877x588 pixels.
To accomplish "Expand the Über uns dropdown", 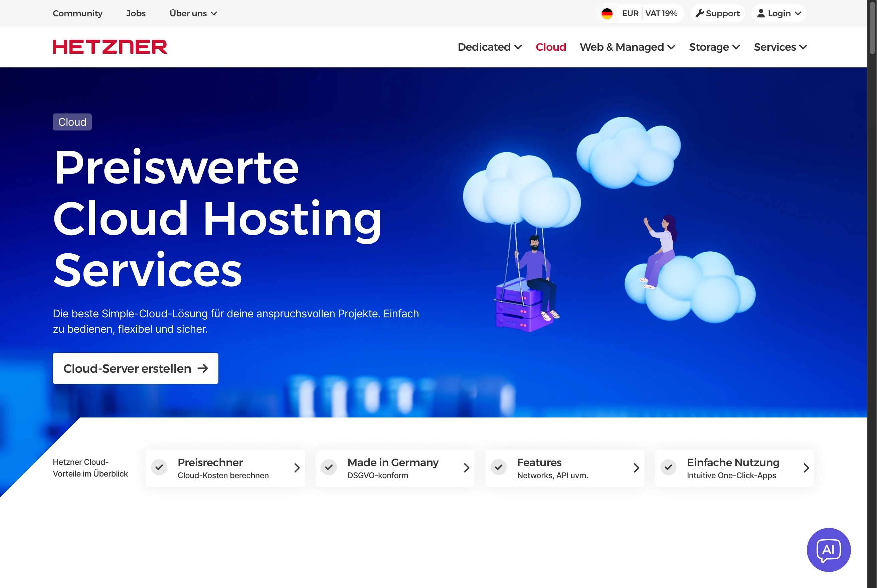I will click(193, 13).
